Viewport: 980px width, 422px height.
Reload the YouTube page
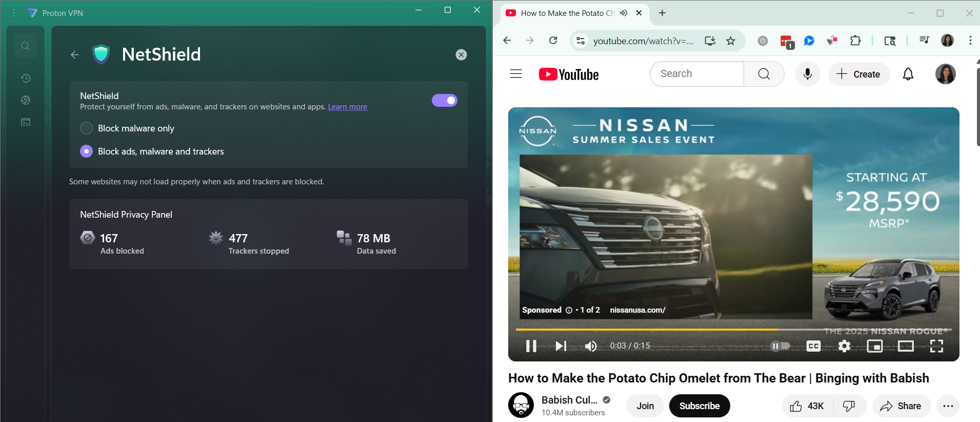pos(553,41)
